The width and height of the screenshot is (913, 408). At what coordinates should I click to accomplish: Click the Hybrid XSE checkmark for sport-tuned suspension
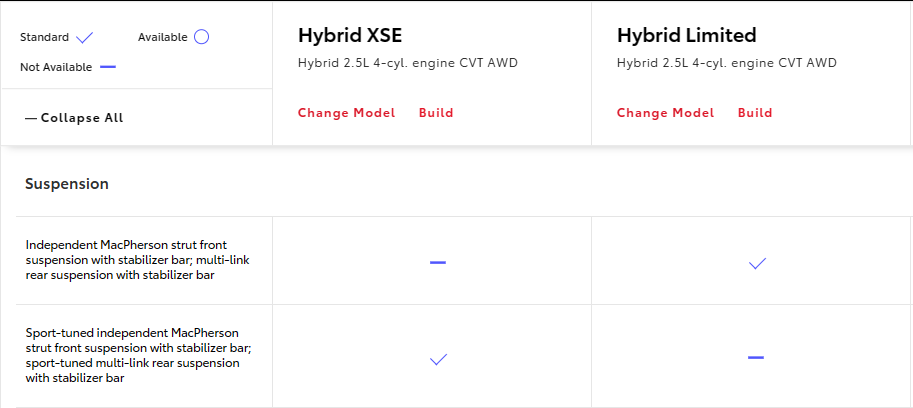(x=438, y=359)
